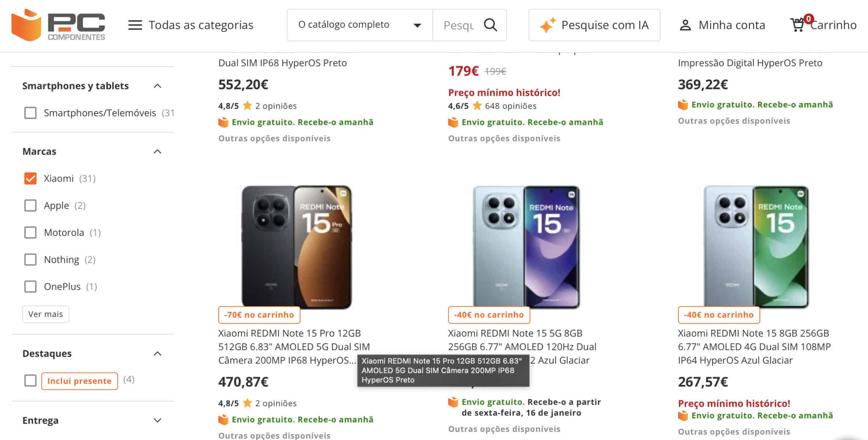Open Todas as categorias menu
This screenshot has width=868, height=440.
click(201, 25)
